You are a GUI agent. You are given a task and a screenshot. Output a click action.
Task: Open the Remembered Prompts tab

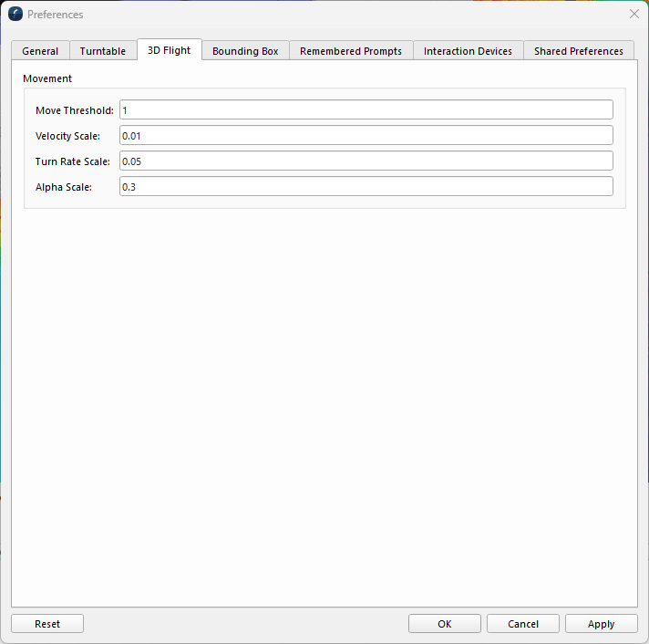(x=351, y=51)
